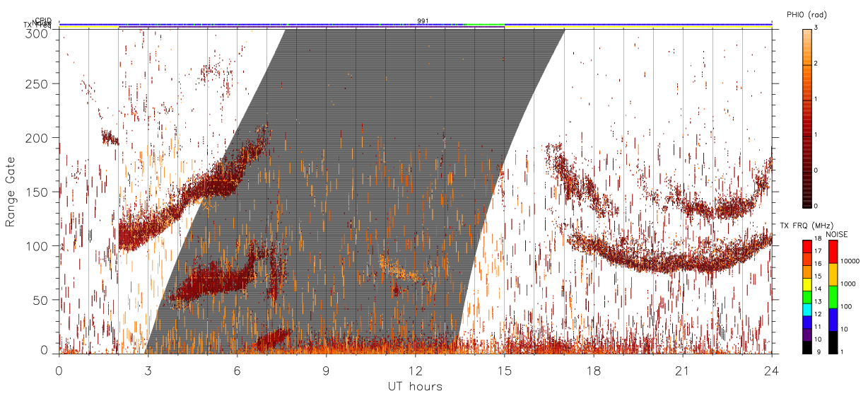Click the NOISE legend title
The height and width of the screenshot is (401, 868).
(838, 234)
